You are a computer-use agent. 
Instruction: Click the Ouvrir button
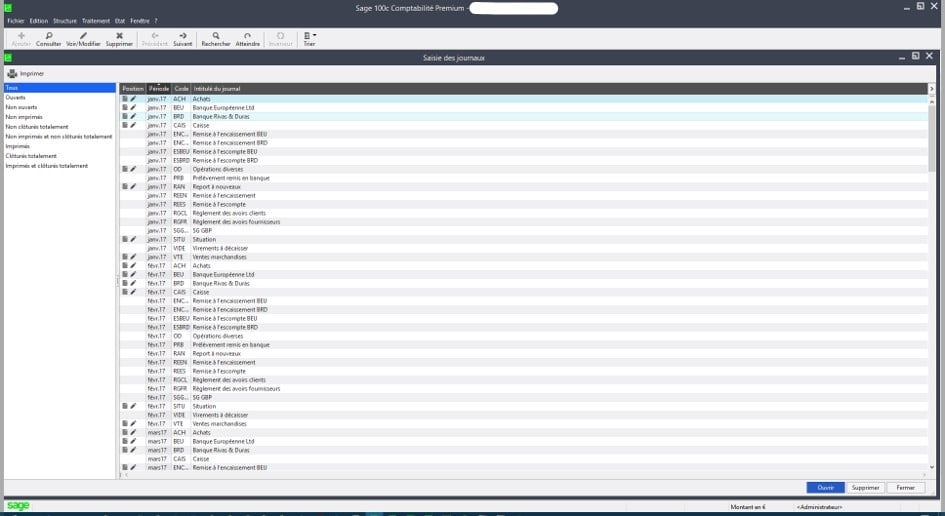[x=825, y=488]
